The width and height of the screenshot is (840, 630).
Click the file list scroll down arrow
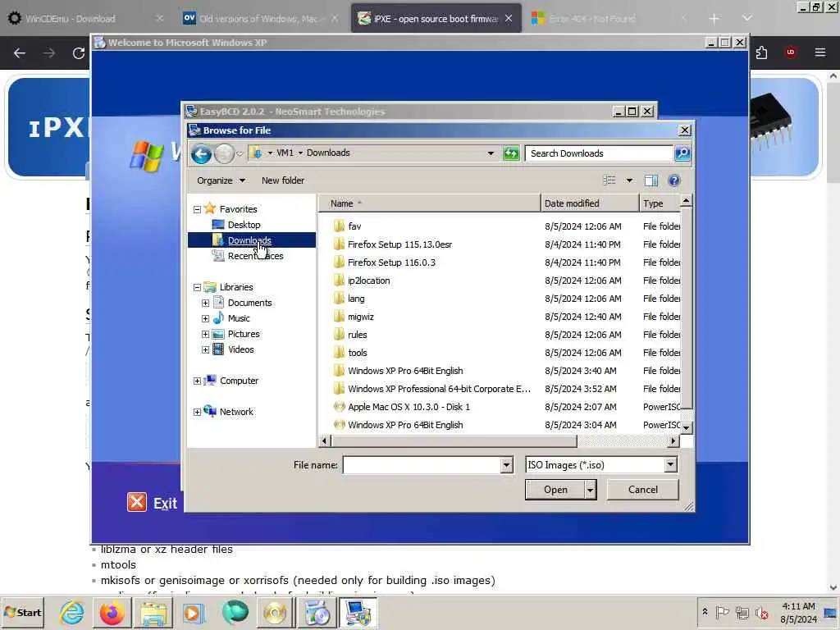click(x=686, y=427)
